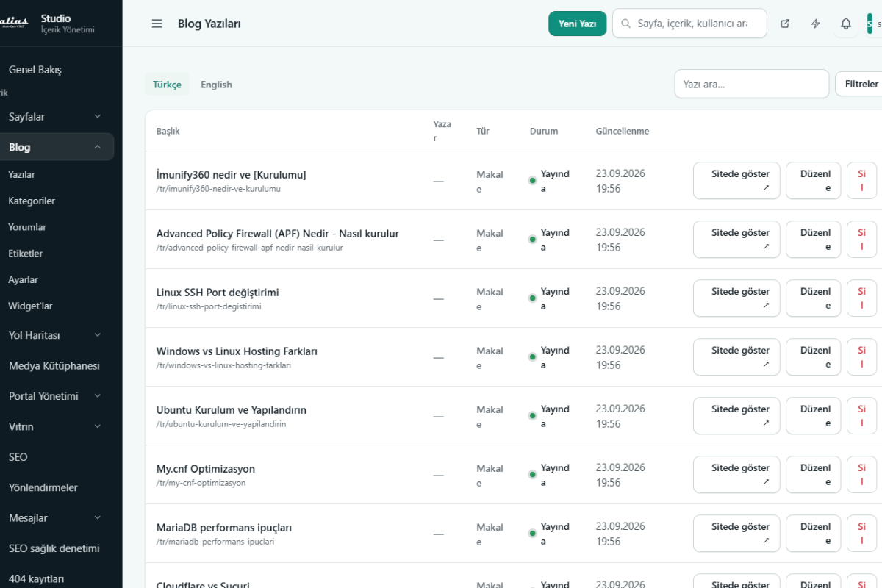Click the search magnifier icon
This screenshot has width=882, height=588.
(626, 24)
